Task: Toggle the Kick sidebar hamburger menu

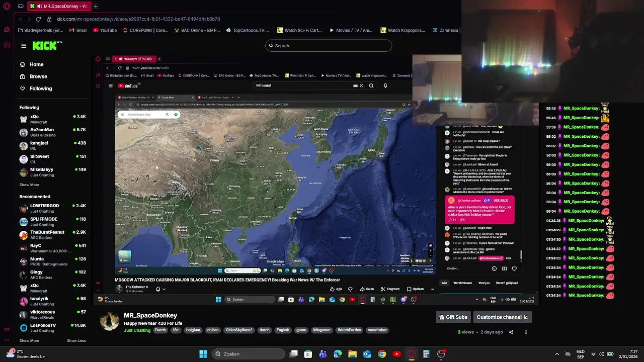Action: [24, 46]
